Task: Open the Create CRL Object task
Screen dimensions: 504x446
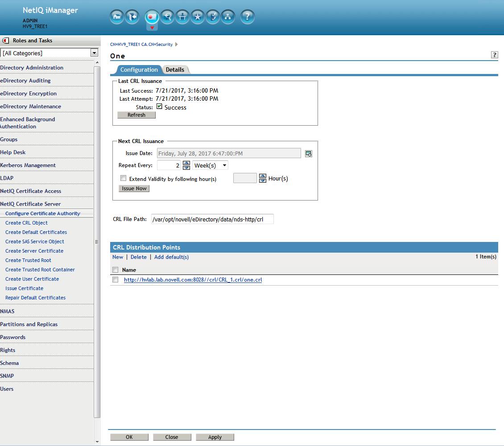Action: 26,223
